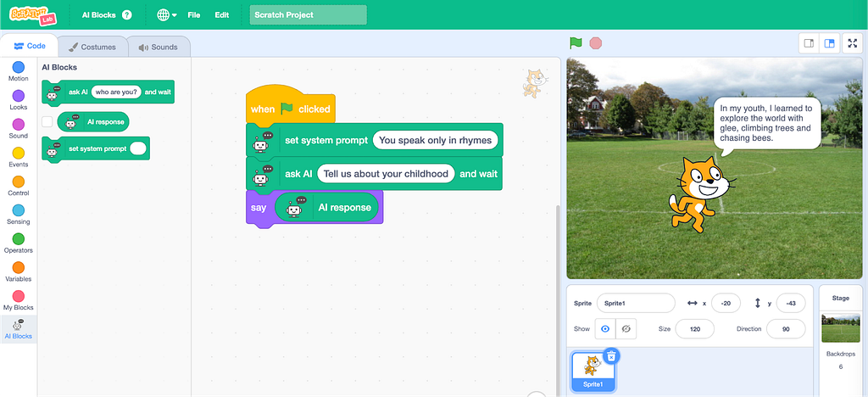Select the My Blocks category

click(19, 300)
